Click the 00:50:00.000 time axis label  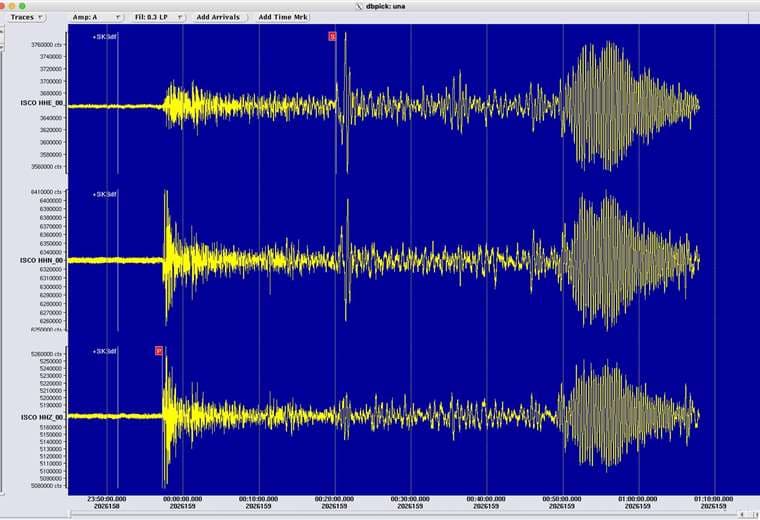point(562,499)
